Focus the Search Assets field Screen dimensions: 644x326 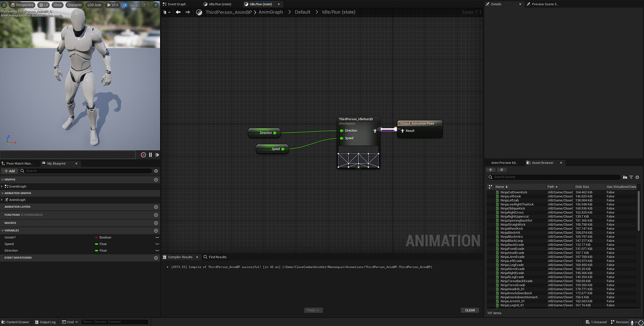click(x=554, y=177)
